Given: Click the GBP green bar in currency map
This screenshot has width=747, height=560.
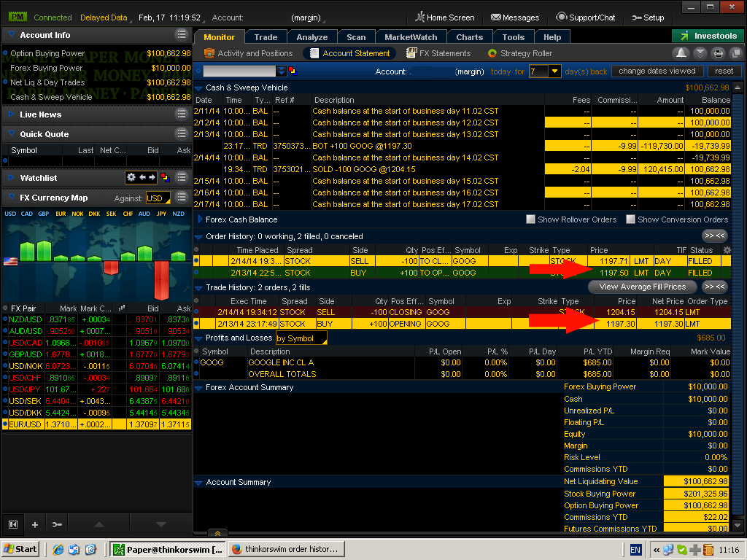Looking at the screenshot, I should point(44,251).
